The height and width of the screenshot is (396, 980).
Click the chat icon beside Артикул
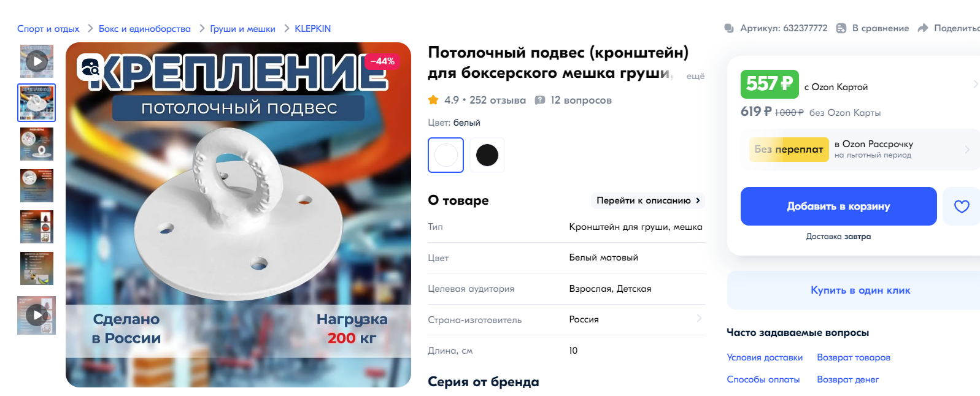(729, 28)
